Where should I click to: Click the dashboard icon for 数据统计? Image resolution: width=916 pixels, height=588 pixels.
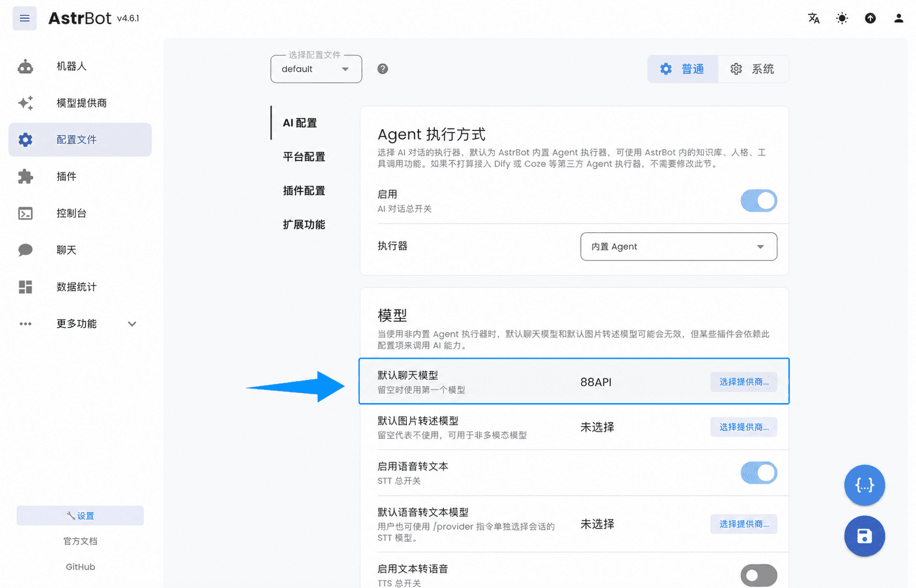pos(25,287)
